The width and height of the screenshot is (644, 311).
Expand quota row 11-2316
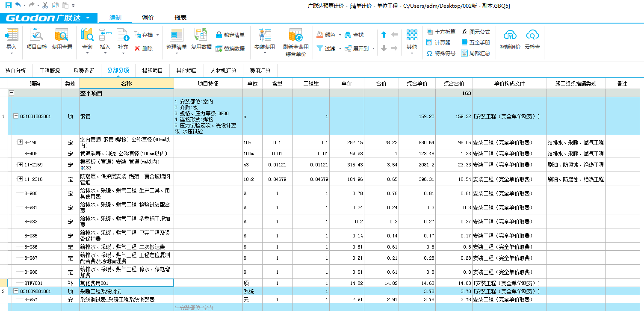(x=20, y=179)
